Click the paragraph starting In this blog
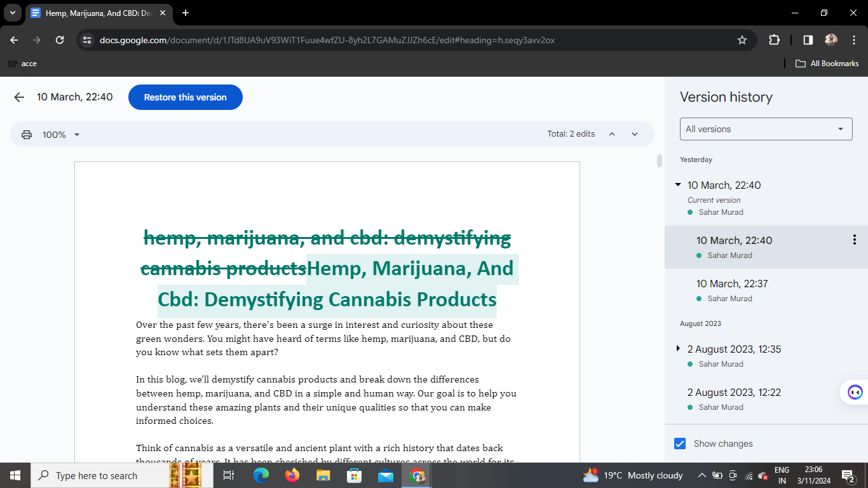 pyautogui.click(x=326, y=400)
